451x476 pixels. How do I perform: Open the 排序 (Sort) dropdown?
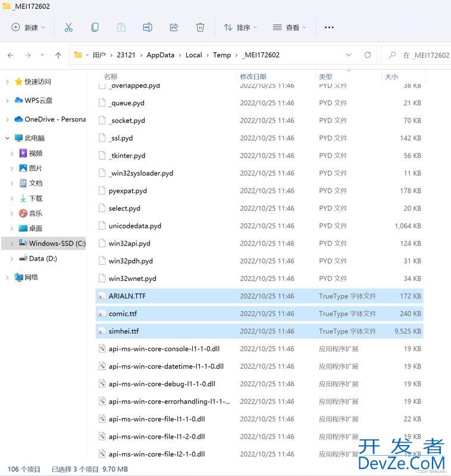point(240,27)
